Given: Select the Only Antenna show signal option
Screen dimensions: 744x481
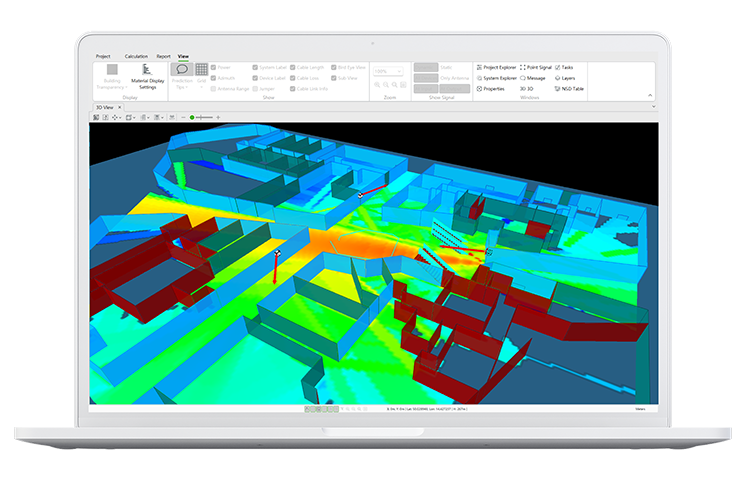Looking at the screenshot, I should click(x=455, y=78).
